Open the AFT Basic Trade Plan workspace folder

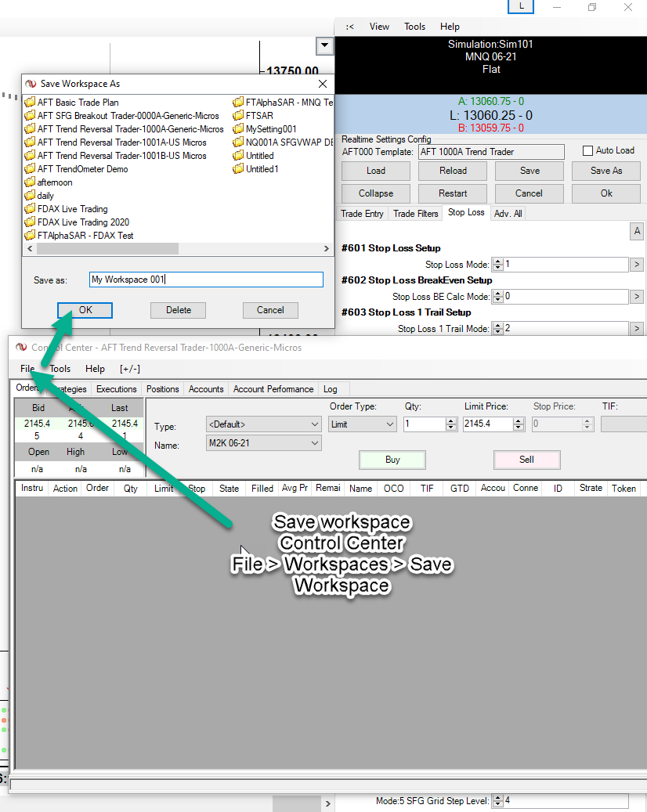click(x=78, y=103)
